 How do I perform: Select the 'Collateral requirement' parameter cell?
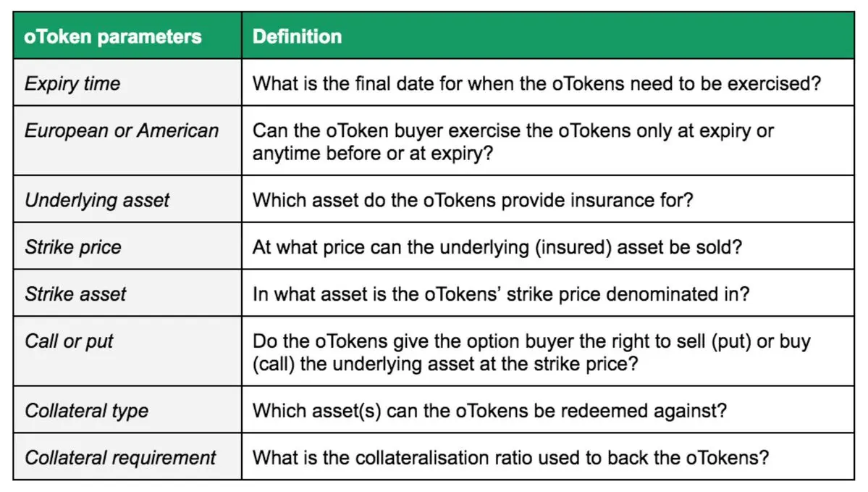[127, 457]
